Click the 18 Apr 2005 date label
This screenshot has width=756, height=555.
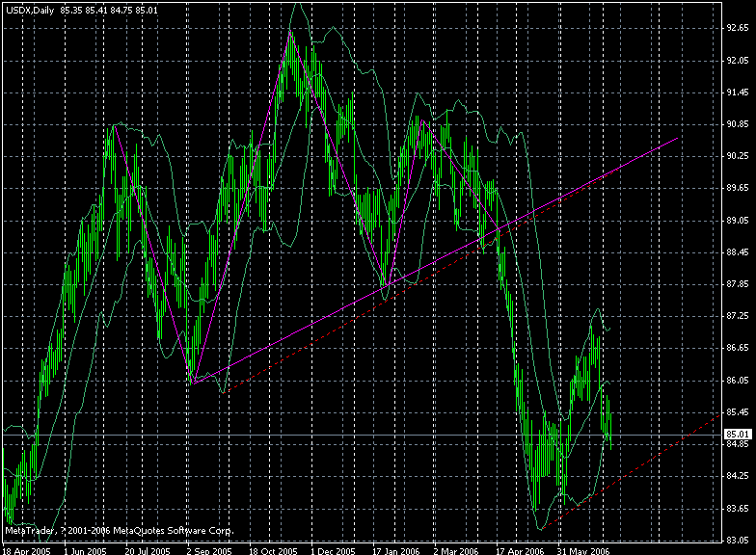(x=27, y=550)
